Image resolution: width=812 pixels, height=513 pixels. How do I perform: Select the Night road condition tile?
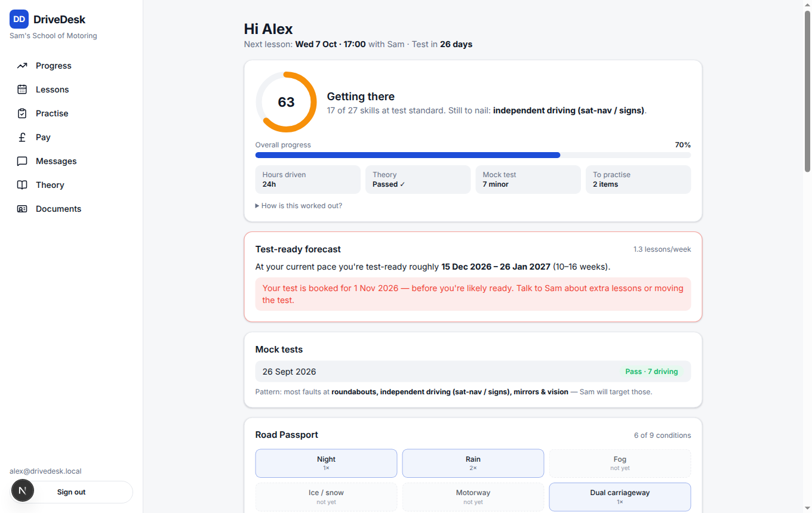[x=326, y=463]
